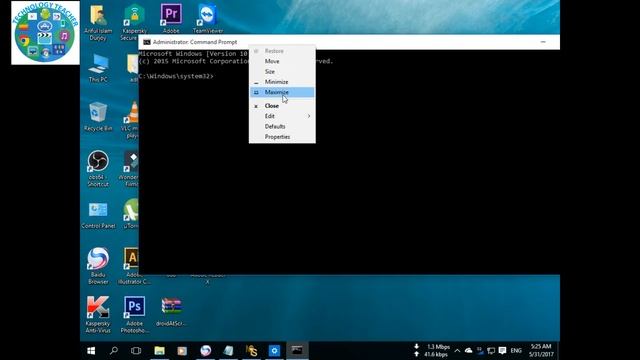Select the Control Panel desktop icon
Screen dimensions: 640x360
98,215
